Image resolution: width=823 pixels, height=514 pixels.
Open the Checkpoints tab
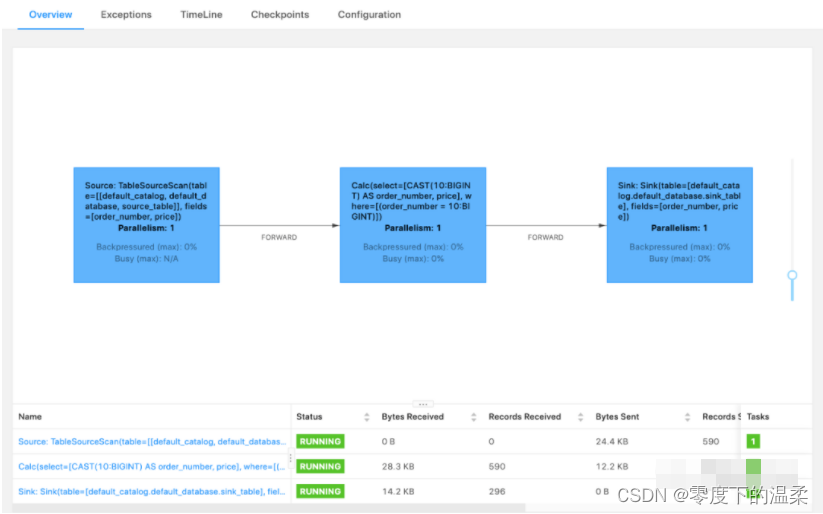pyautogui.click(x=280, y=15)
